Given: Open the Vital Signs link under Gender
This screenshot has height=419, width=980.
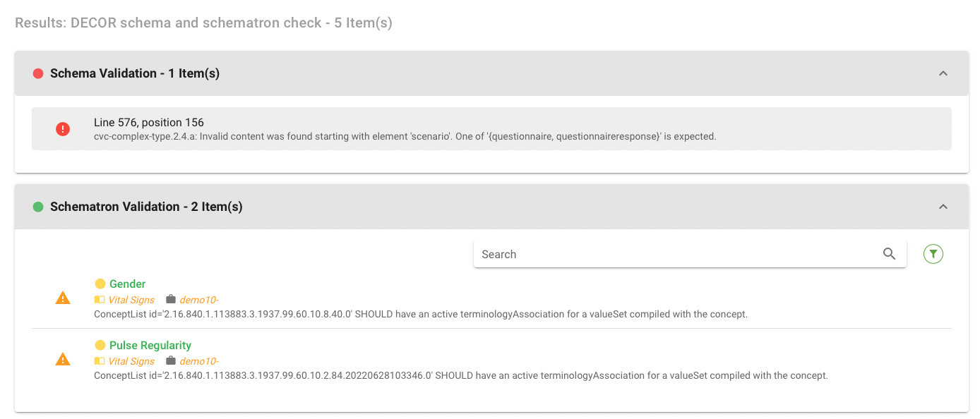Looking at the screenshot, I should (131, 300).
